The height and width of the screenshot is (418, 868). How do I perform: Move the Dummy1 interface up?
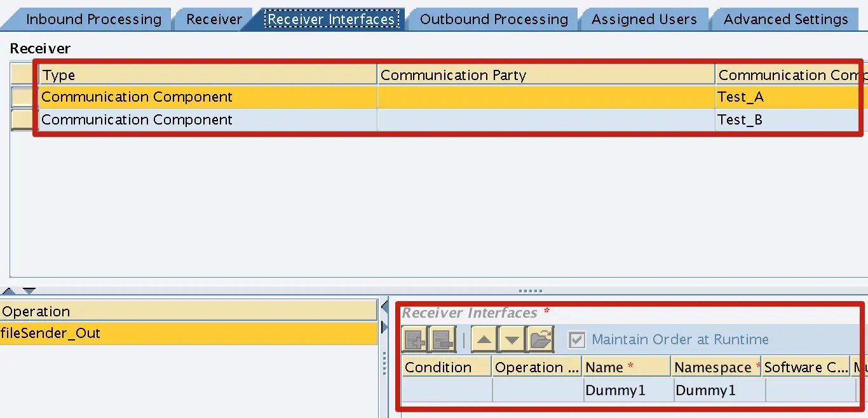coord(484,339)
